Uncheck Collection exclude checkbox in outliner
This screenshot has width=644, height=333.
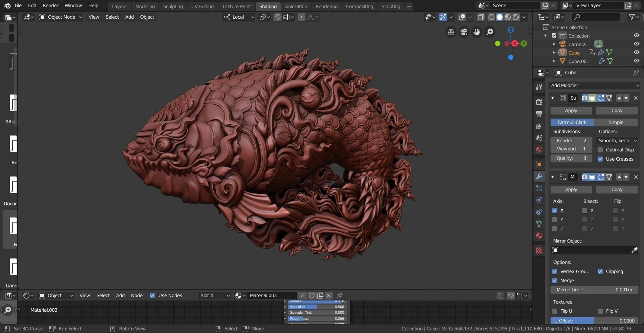[x=554, y=36]
